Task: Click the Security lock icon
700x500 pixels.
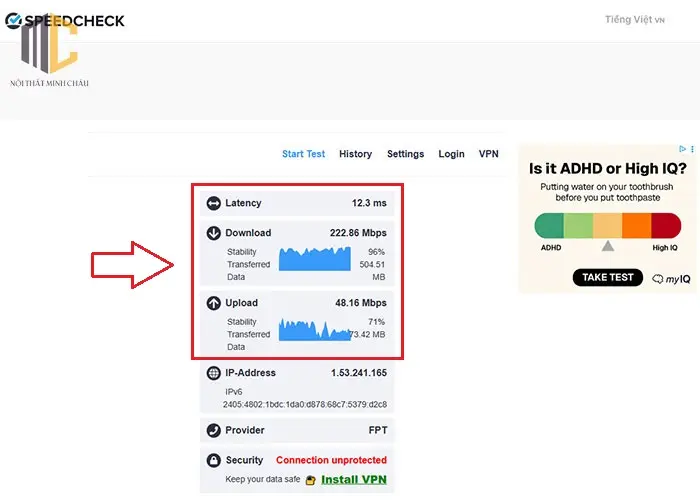Action: [213, 460]
